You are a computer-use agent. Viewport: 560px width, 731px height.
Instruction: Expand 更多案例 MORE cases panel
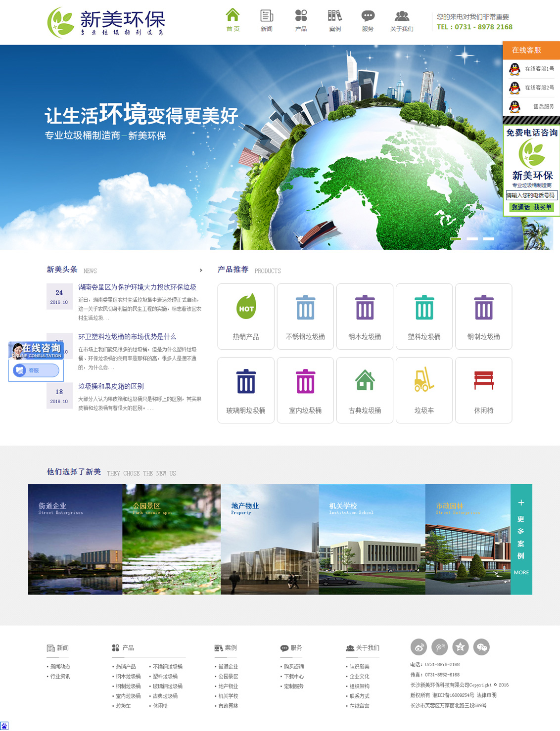[x=521, y=539]
